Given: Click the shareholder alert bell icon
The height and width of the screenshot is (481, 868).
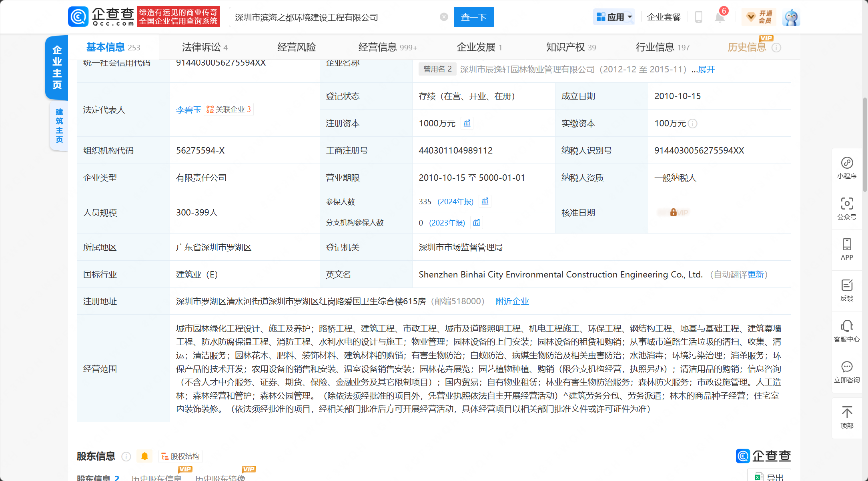Looking at the screenshot, I should click(144, 456).
